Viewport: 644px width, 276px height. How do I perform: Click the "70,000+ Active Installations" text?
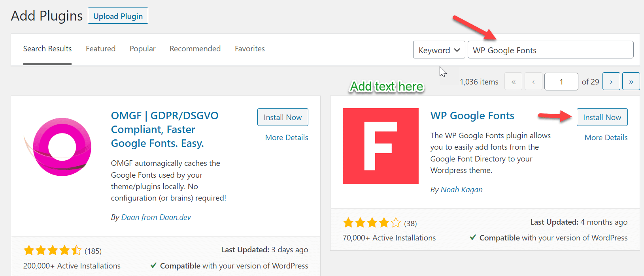389,238
